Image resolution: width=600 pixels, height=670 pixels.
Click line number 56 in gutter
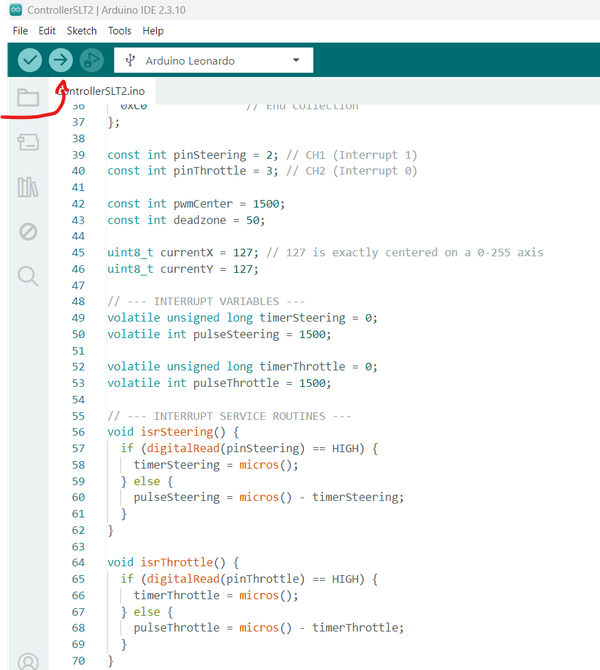coord(78,432)
